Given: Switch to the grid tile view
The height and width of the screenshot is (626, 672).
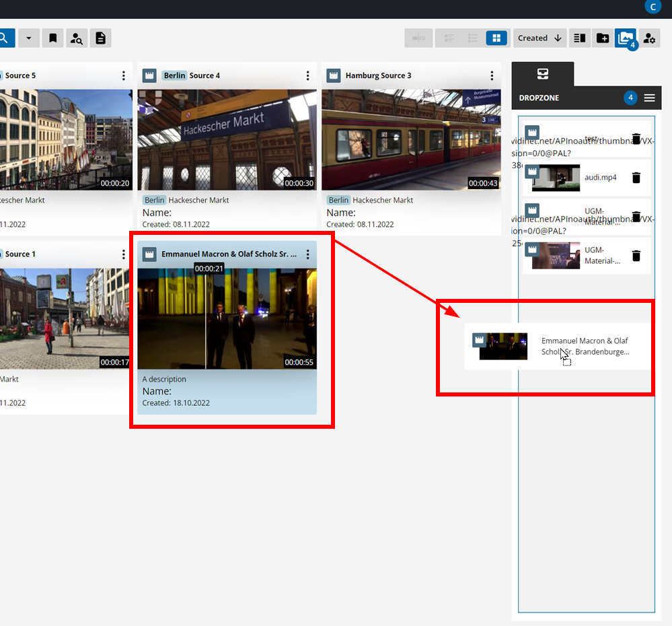Looking at the screenshot, I should click(x=496, y=38).
